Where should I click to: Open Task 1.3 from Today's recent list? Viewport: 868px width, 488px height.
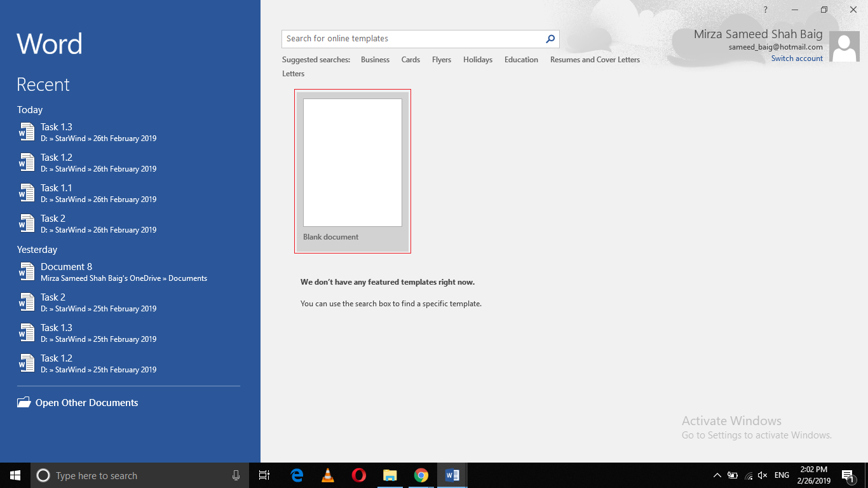(x=129, y=132)
